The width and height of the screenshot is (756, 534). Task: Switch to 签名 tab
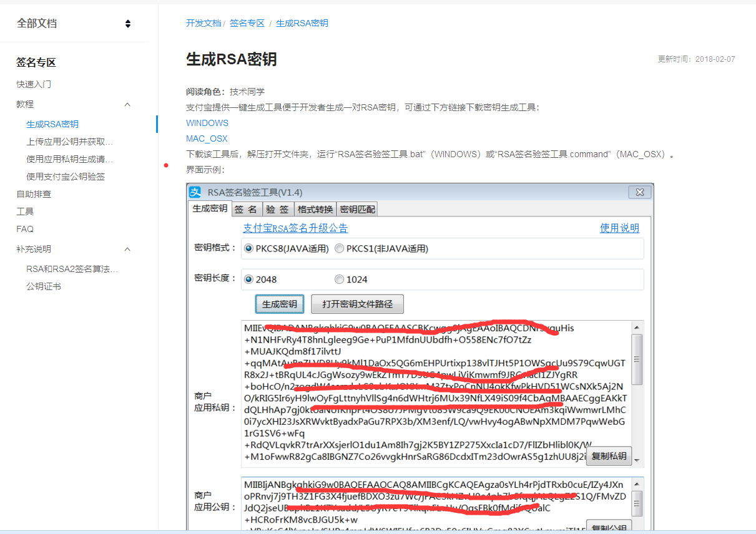[x=246, y=209]
